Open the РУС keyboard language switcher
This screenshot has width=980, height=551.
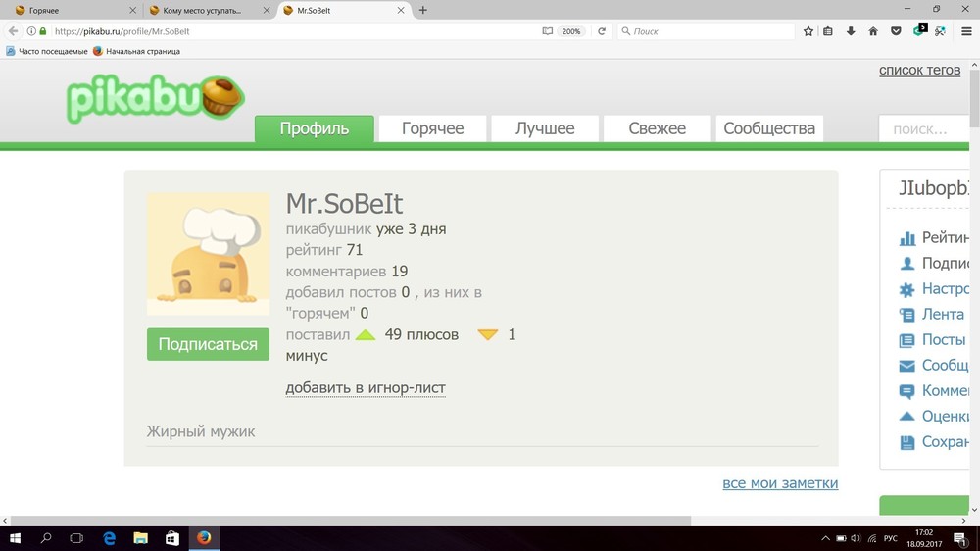pos(891,538)
